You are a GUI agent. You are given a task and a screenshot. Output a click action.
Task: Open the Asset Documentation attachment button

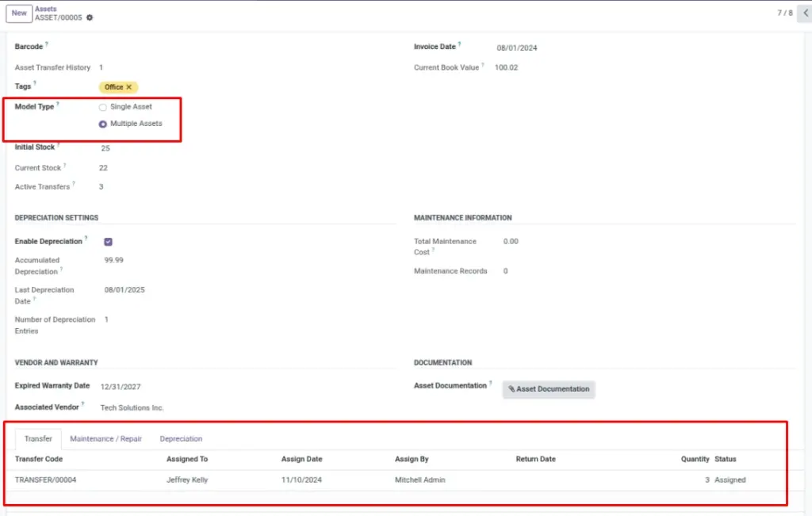tap(549, 389)
